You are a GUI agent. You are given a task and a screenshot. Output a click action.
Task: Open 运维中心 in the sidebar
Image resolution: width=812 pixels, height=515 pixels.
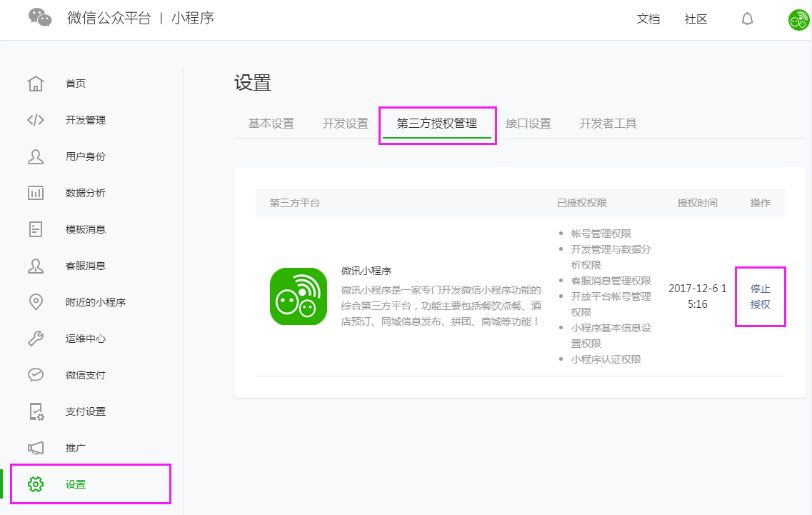86,339
